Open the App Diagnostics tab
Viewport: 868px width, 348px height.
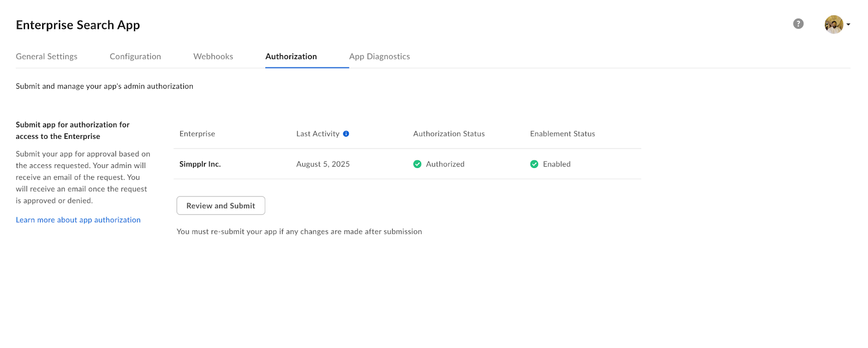point(379,56)
